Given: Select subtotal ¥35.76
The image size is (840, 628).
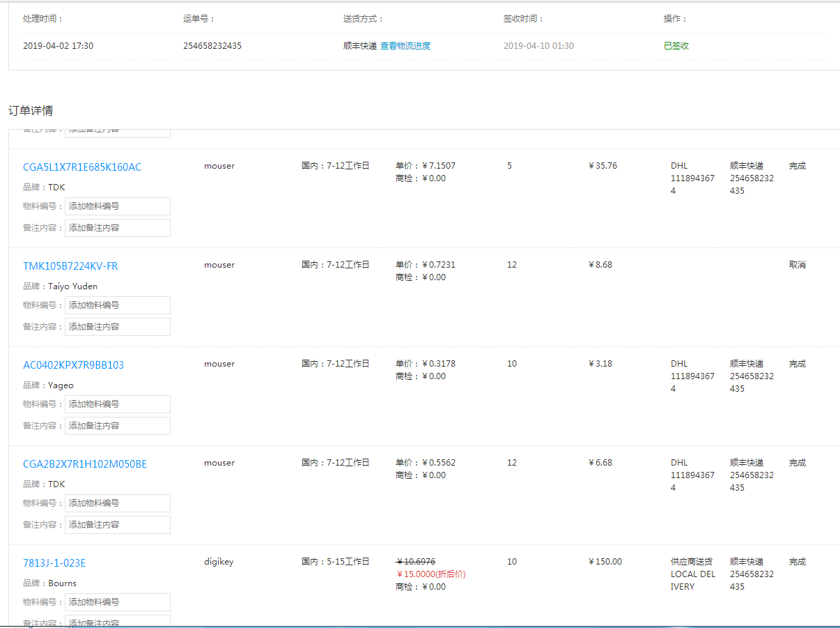Looking at the screenshot, I should tap(602, 166).
